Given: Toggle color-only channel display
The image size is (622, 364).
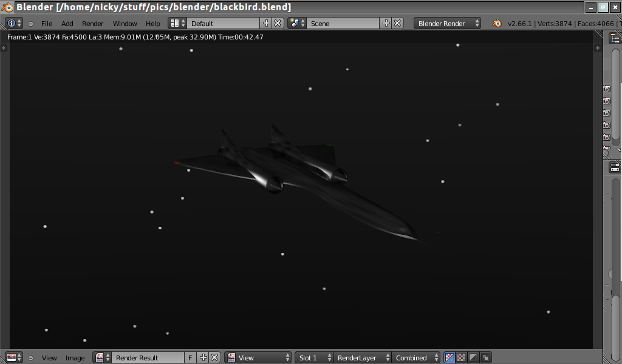Looking at the screenshot, I should (x=461, y=358).
